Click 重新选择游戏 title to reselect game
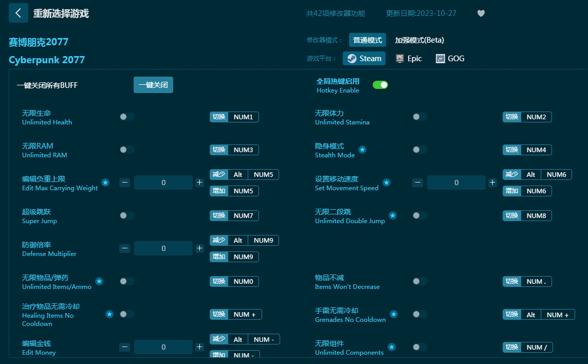 pos(61,13)
